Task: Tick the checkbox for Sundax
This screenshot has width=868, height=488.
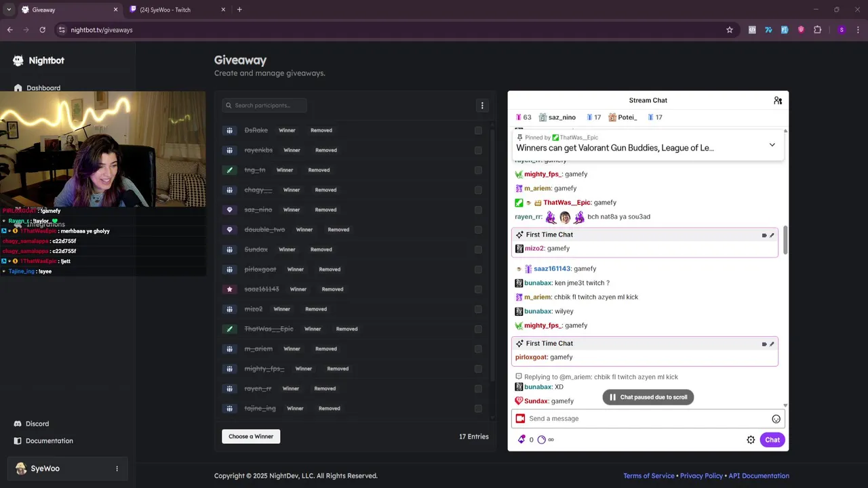Action: click(478, 249)
